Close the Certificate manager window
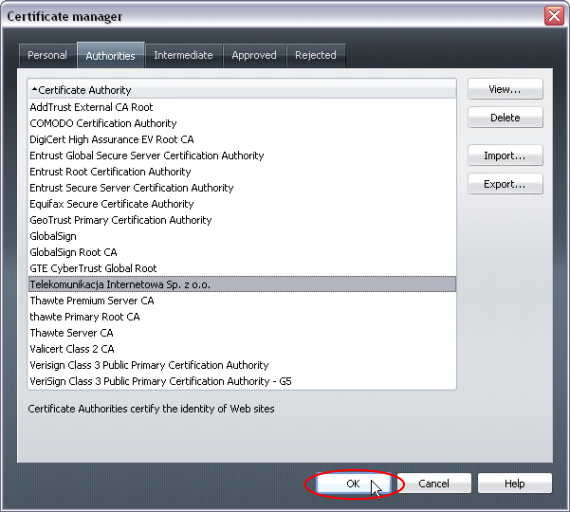 click(x=554, y=16)
